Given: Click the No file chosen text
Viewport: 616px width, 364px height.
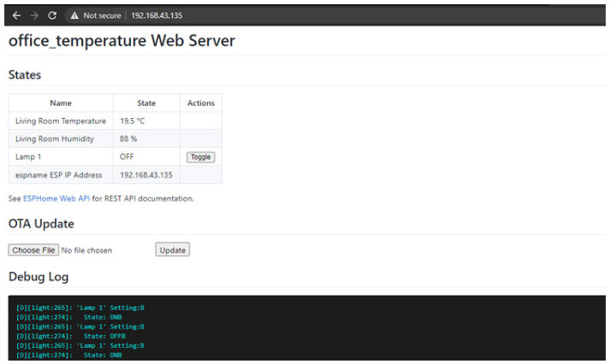Looking at the screenshot, I should click(x=86, y=250).
